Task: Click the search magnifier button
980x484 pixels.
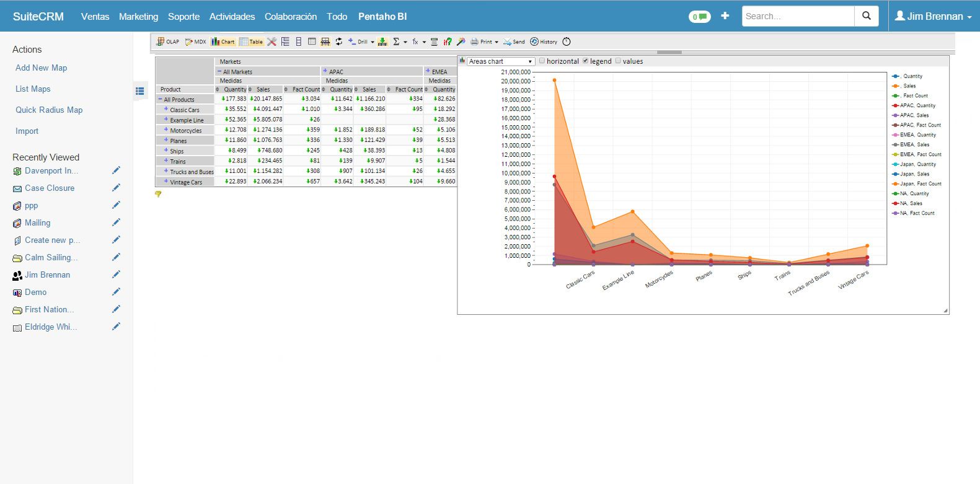Action: tap(867, 16)
